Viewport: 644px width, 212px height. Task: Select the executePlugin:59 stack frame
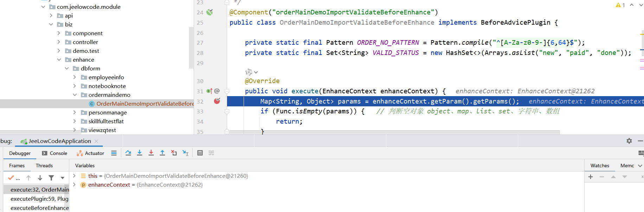(39, 199)
